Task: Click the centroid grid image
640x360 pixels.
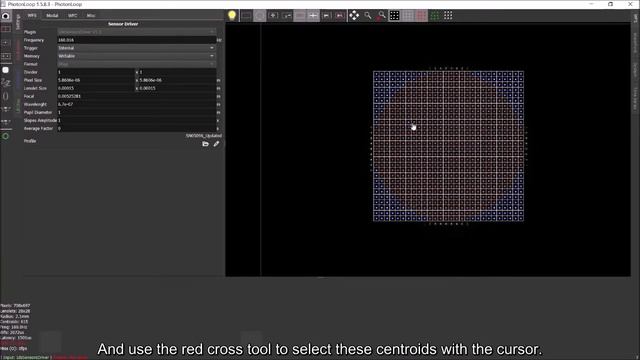Action: click(448, 146)
